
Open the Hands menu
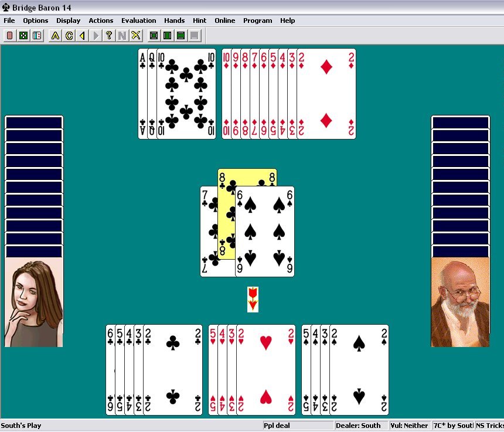(x=174, y=21)
